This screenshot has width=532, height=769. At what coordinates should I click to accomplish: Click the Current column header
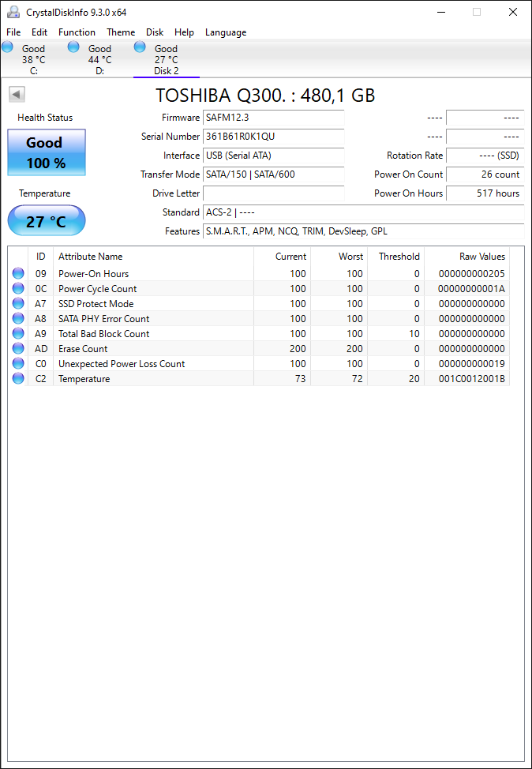283,257
